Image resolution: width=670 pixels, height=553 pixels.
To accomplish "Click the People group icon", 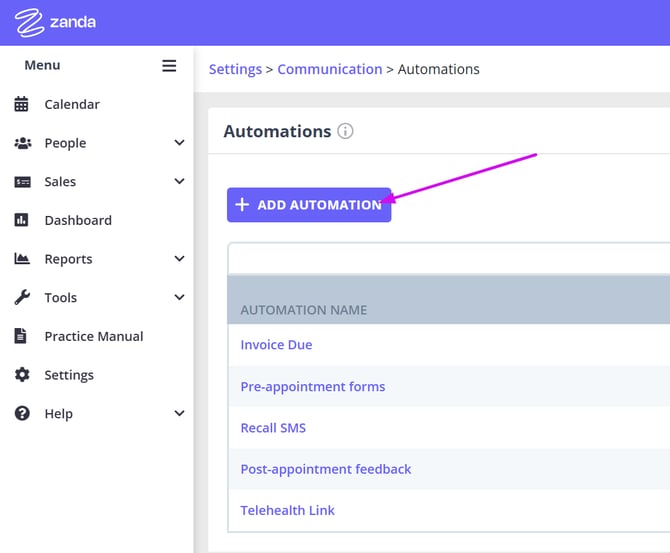I will (22, 143).
